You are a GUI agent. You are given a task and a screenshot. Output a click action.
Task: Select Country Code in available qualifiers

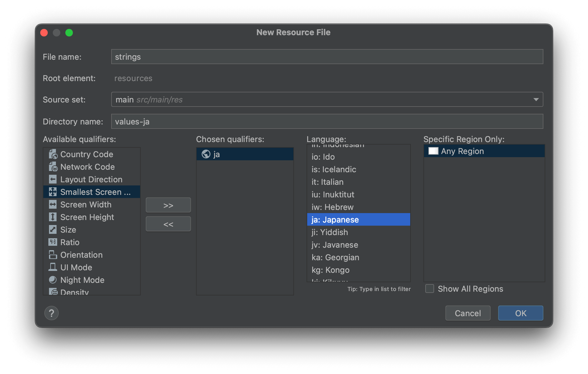pos(92,154)
